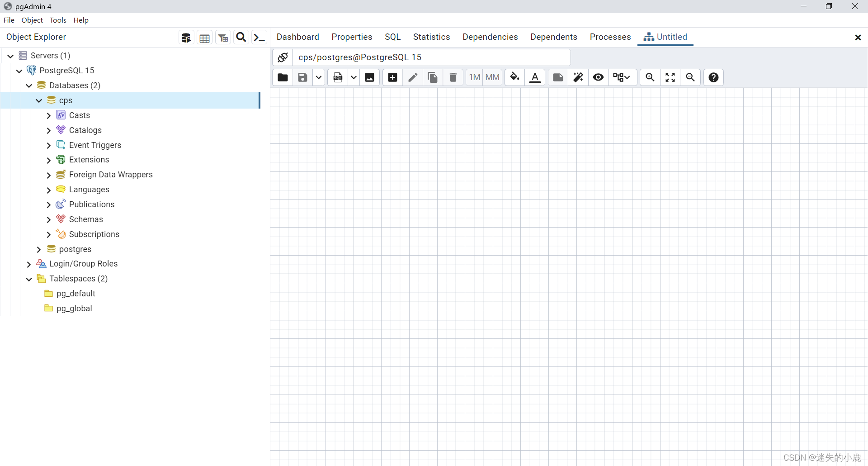Image resolution: width=868 pixels, height=466 pixels.
Task: Open the Save dropdown arrow
Action: (319, 77)
